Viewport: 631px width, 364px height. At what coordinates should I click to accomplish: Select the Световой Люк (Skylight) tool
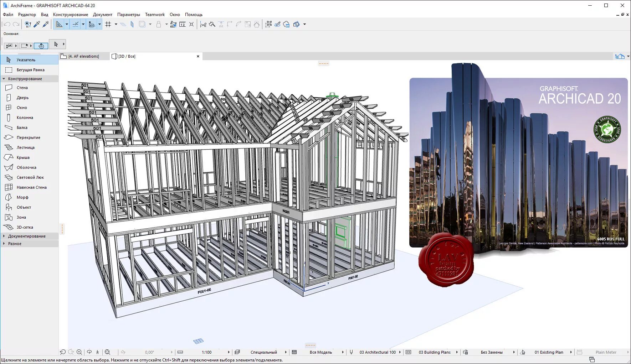pos(29,177)
